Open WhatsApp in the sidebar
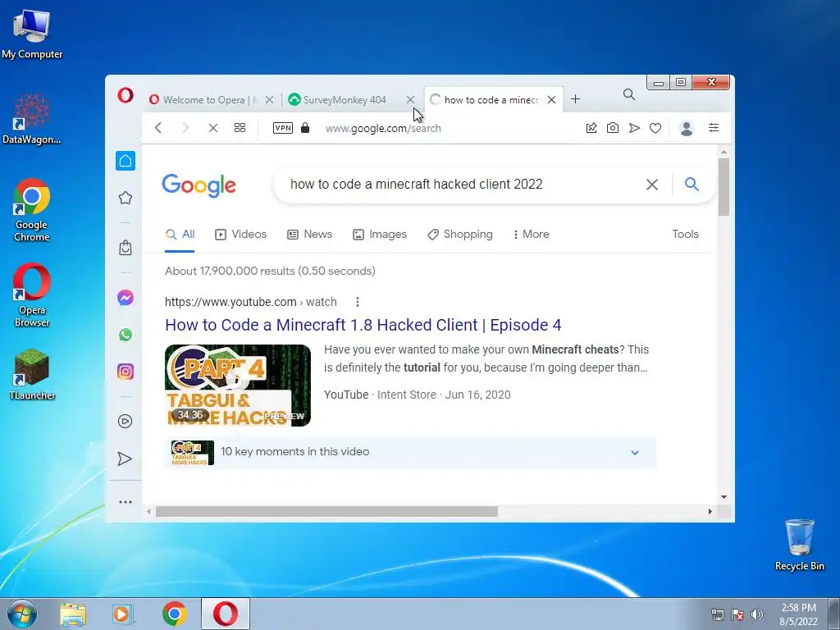Image resolution: width=840 pixels, height=630 pixels. click(126, 335)
